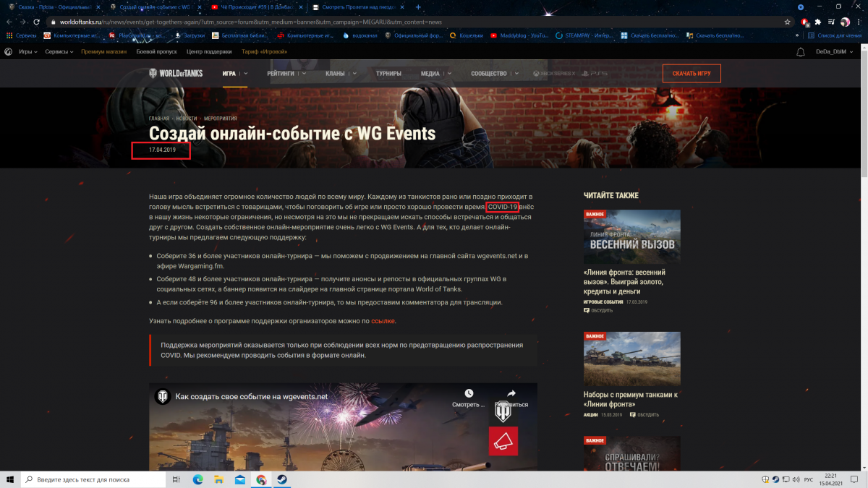Click the browser back arrow
Screen dimensions: 868x488
tap(8, 22)
